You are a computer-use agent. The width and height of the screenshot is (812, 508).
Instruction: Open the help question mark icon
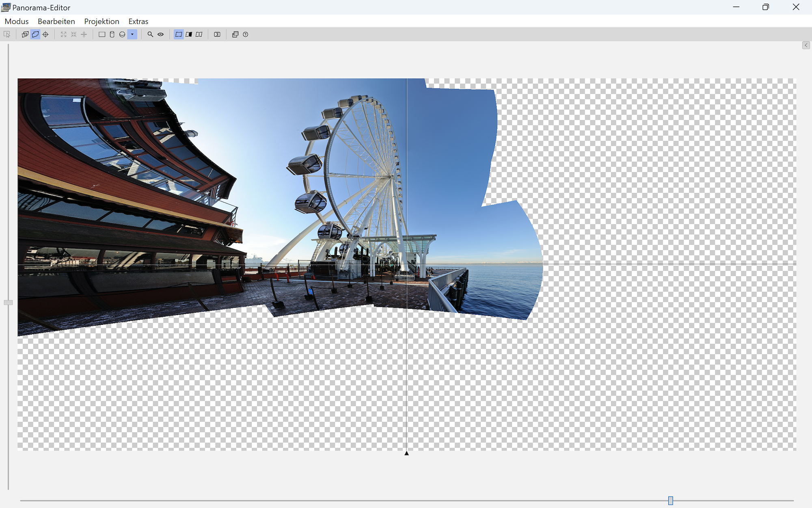click(246, 35)
